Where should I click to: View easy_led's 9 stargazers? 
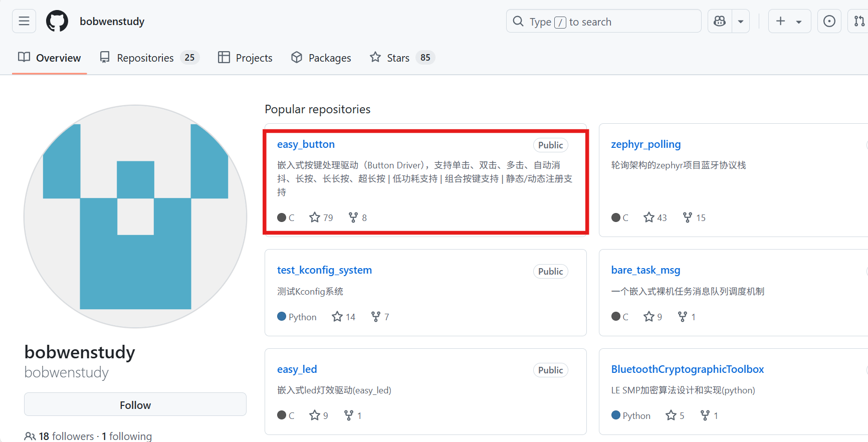coord(319,415)
